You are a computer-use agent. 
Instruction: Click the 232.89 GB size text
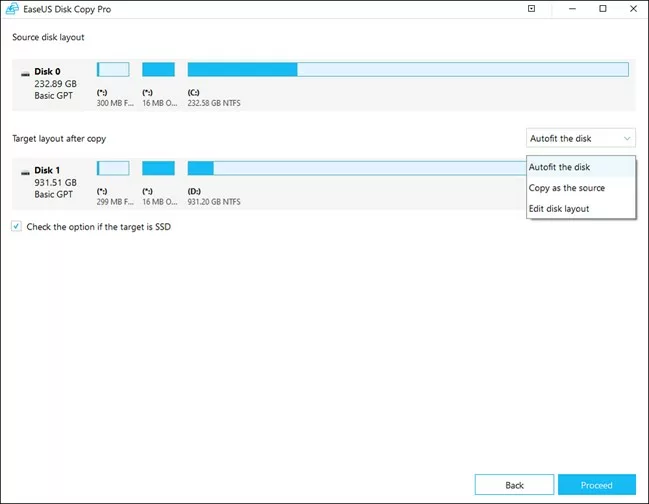pos(55,84)
